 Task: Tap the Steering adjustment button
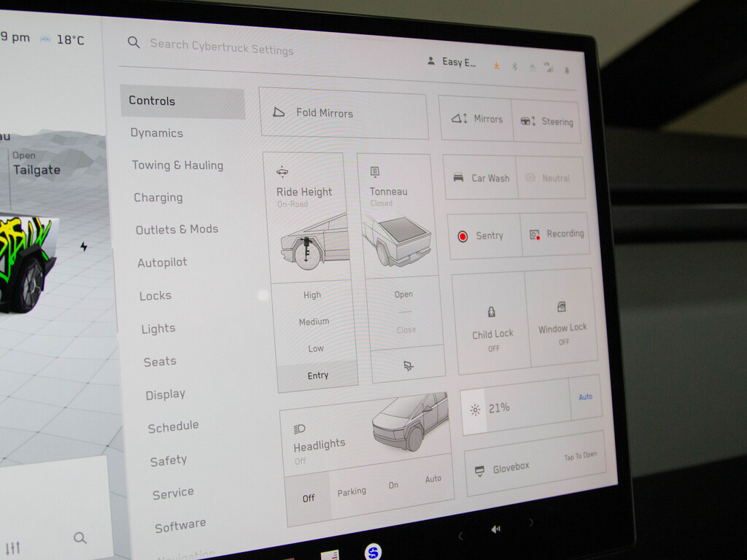point(546,122)
